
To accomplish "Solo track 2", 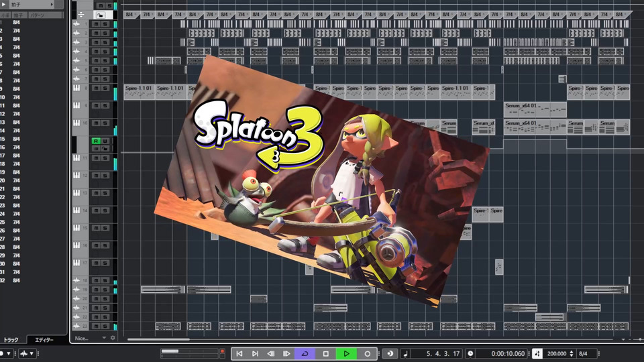I will 105,33.
